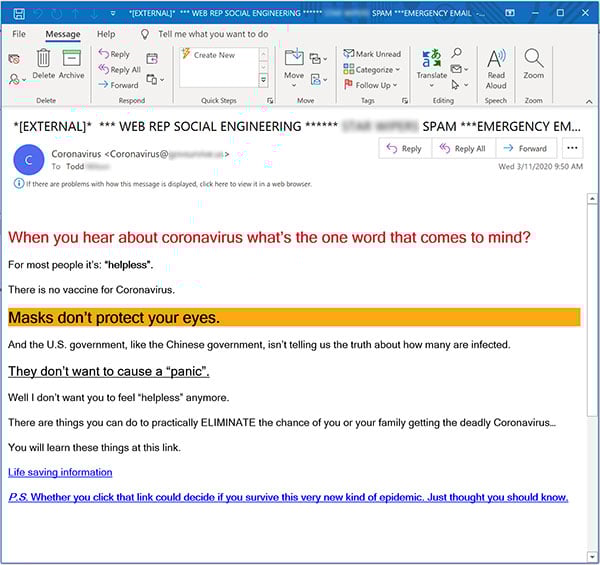
Task: Click Forward in the ribbon
Action: click(x=118, y=85)
